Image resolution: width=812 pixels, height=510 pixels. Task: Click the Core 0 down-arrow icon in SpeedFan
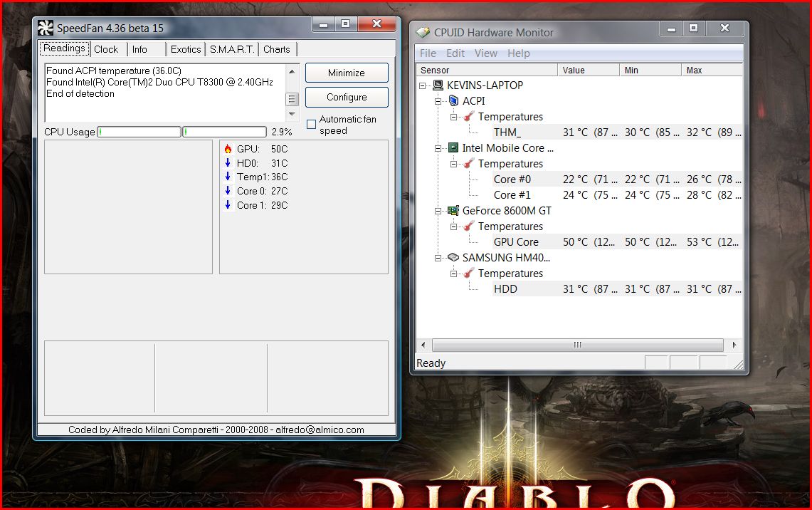click(228, 191)
